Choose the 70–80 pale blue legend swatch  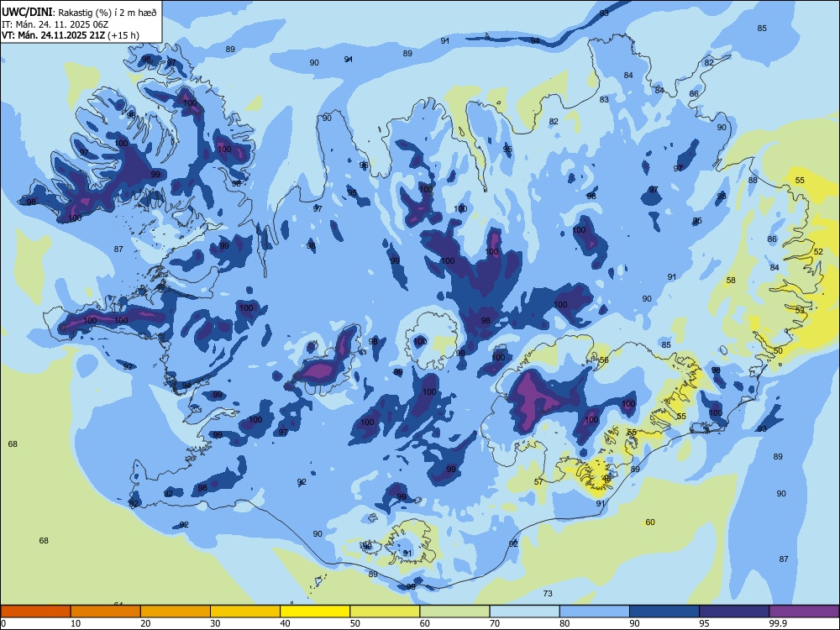524,612
